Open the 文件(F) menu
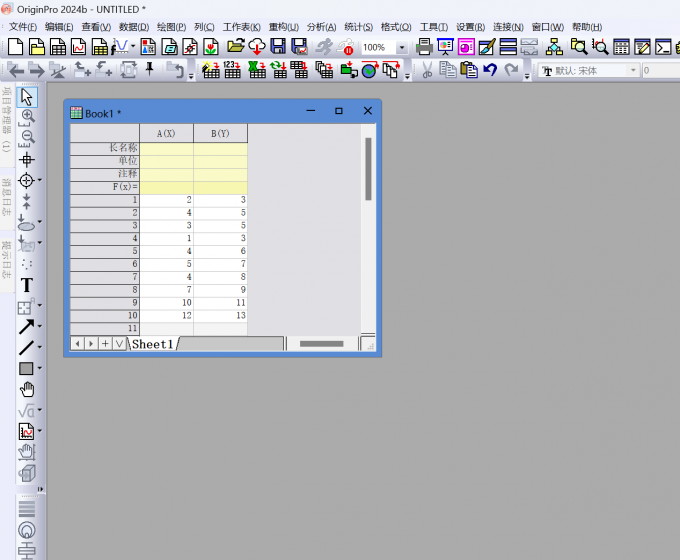Screen dimensions: 680x560 pyautogui.click(x=23, y=27)
